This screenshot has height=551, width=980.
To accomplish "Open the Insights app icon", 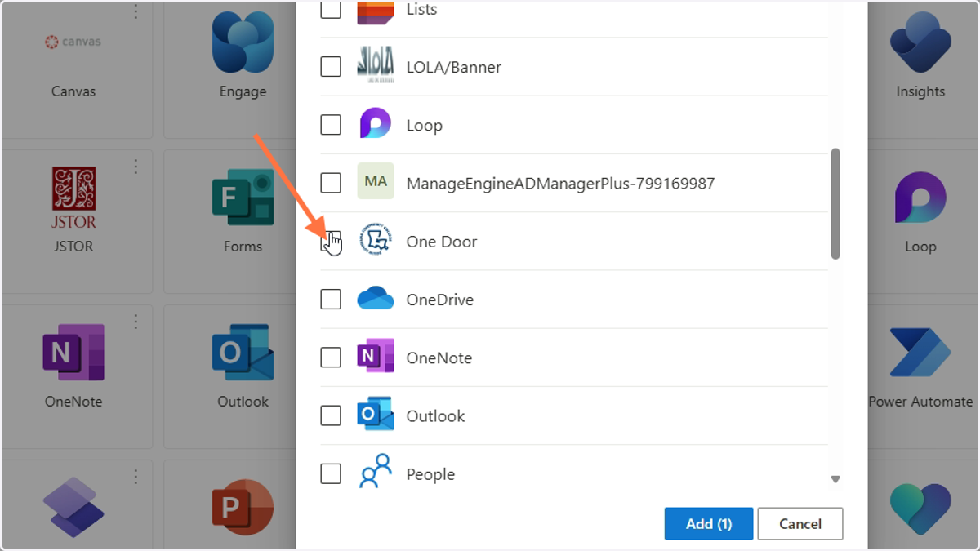I will point(920,42).
